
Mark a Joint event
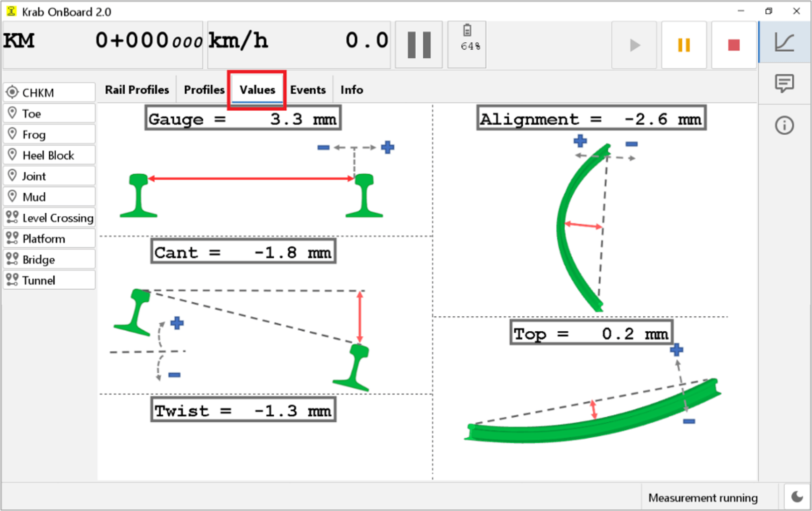click(49, 176)
